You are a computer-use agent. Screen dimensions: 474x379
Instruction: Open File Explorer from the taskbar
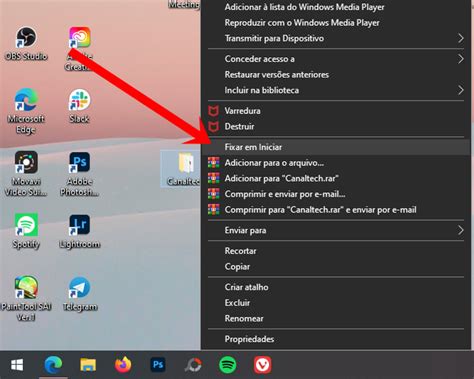88,365
